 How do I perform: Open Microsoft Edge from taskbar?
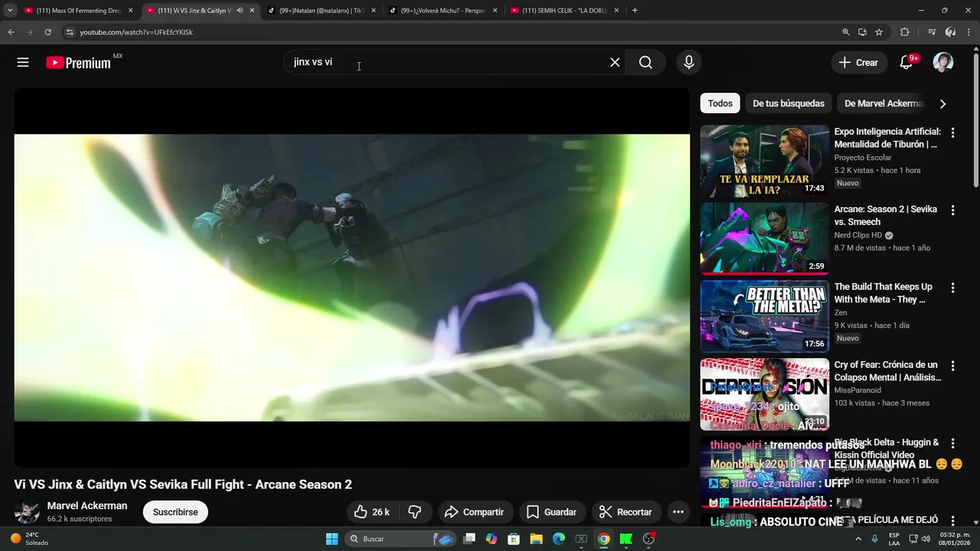click(558, 539)
